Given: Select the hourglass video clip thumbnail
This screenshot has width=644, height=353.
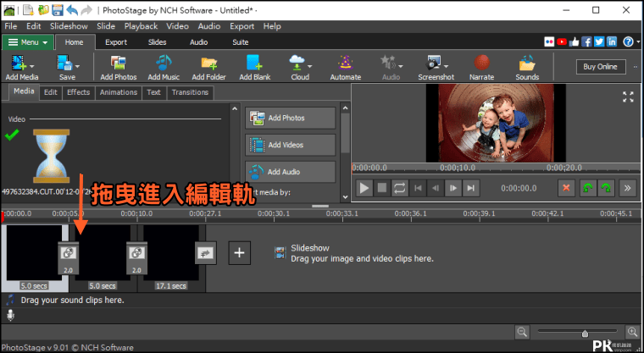Looking at the screenshot, I should [x=52, y=156].
